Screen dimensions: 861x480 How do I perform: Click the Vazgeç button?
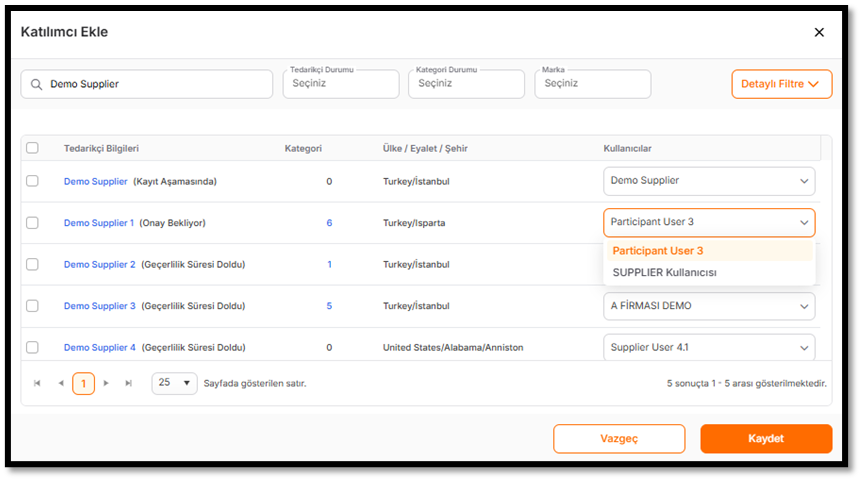[x=619, y=439]
